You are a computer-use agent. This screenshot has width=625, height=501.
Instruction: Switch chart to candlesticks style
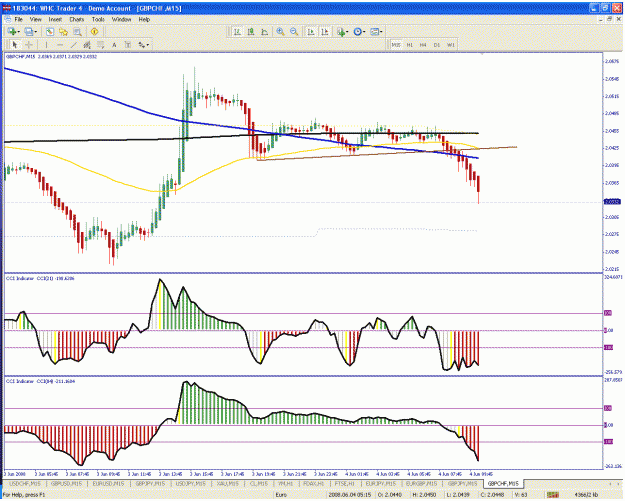click(x=251, y=31)
